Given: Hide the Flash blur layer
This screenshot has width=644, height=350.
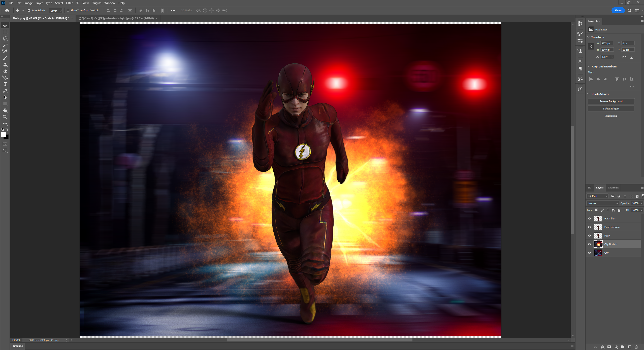Looking at the screenshot, I should [x=589, y=219].
